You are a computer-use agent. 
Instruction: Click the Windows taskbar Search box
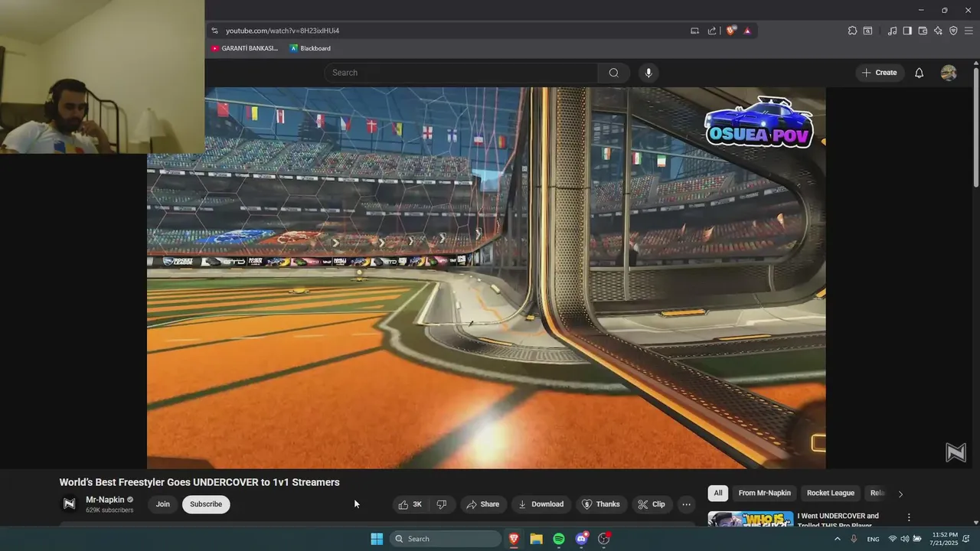(x=446, y=539)
